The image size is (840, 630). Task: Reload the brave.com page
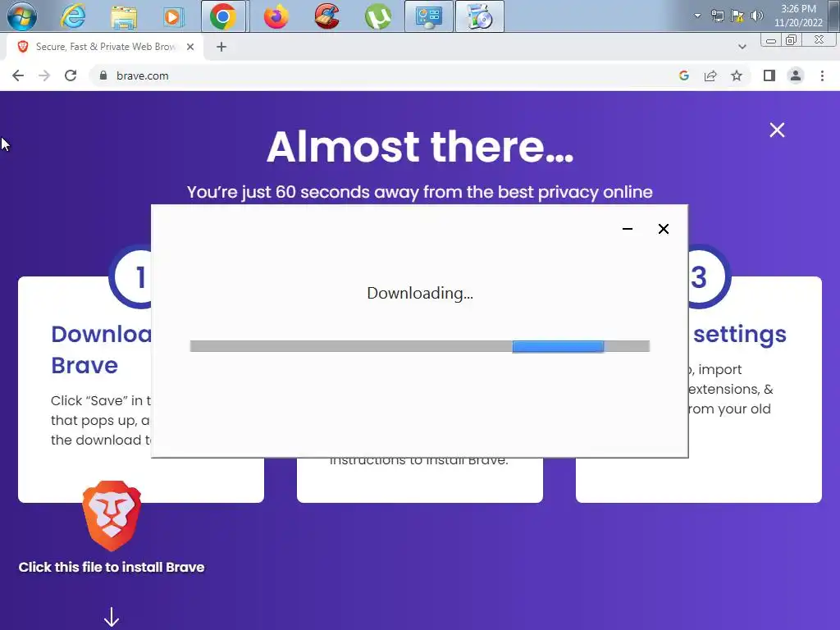[x=71, y=75]
